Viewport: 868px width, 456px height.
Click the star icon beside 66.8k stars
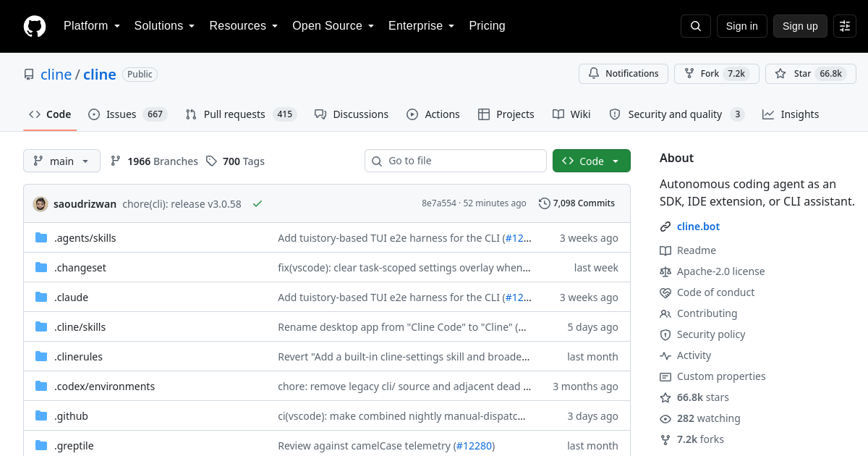[665, 397]
